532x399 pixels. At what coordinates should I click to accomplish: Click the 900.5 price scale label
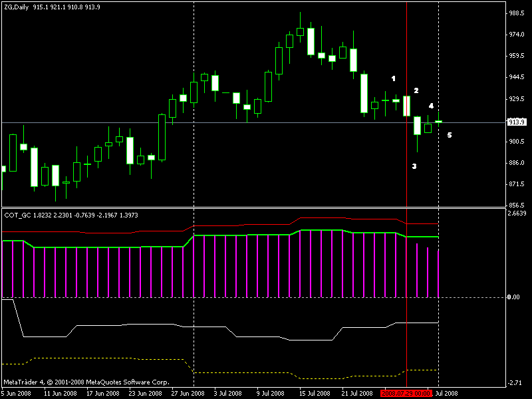[x=517, y=142]
